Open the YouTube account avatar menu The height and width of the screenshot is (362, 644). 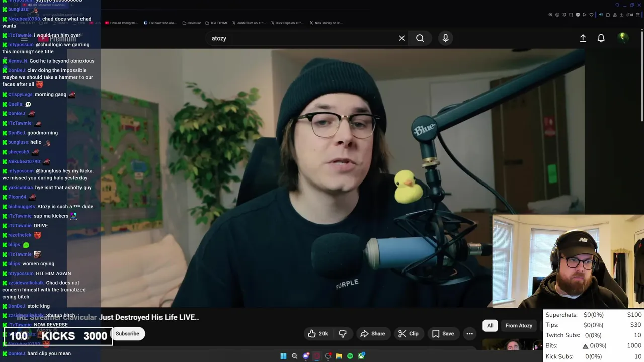coord(623,38)
